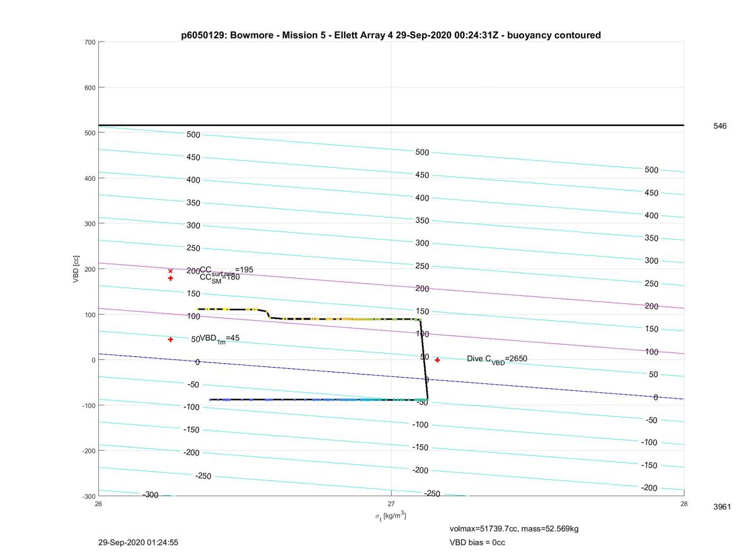
Task: Click the red plus marker beside Dive C VBD
Action: point(437,360)
